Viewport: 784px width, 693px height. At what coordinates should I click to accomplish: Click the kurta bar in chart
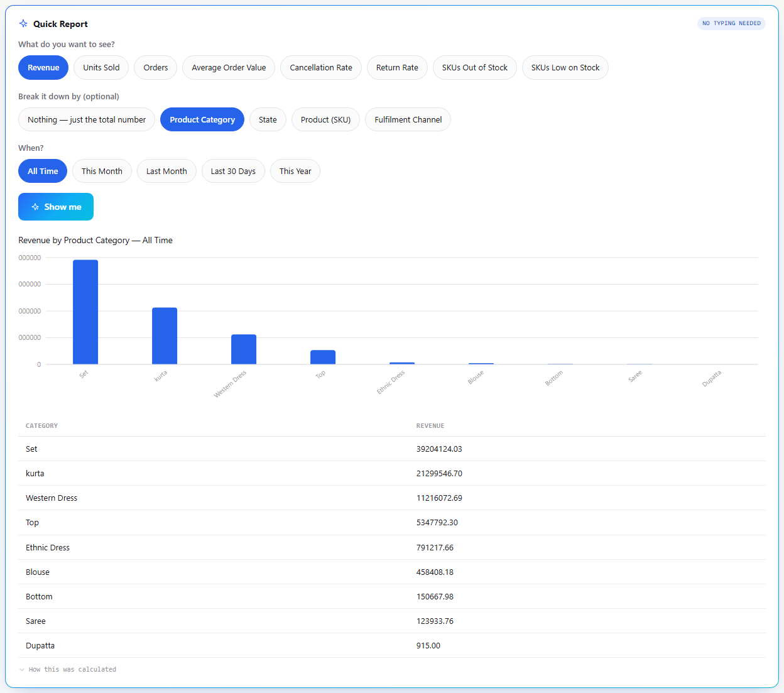pyautogui.click(x=165, y=336)
